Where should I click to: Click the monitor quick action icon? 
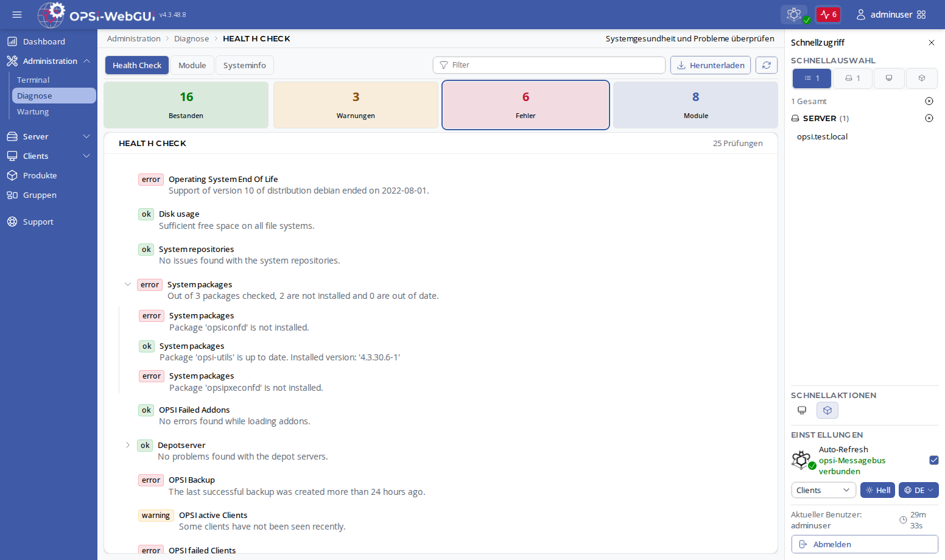(x=802, y=410)
